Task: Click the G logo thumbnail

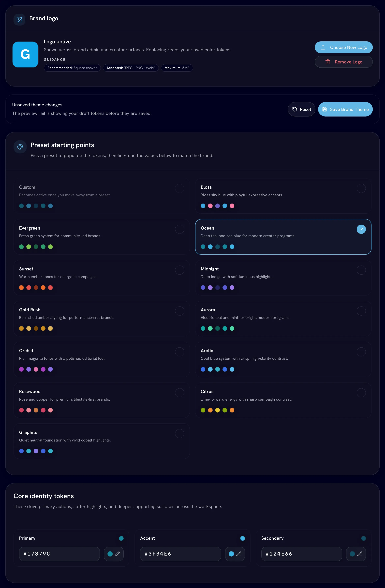Action: tap(25, 54)
